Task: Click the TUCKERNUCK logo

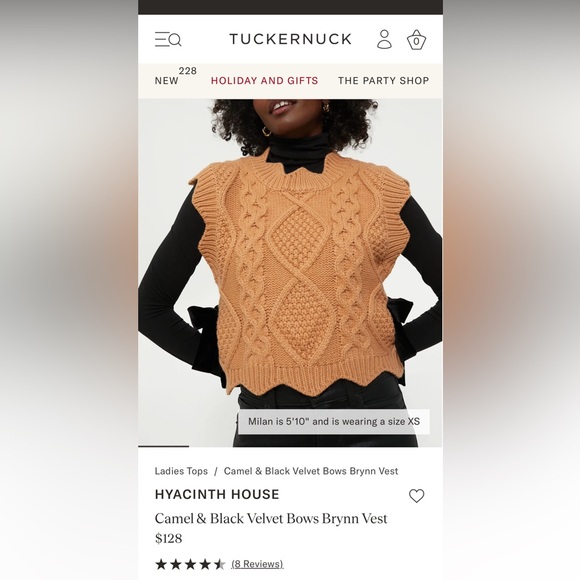Action: 290,39
